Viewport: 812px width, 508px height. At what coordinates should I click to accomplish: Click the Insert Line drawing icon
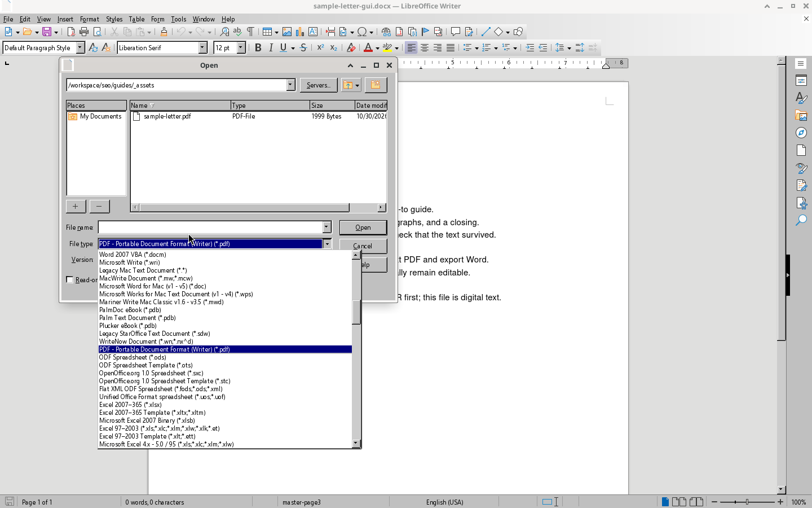(x=486, y=32)
